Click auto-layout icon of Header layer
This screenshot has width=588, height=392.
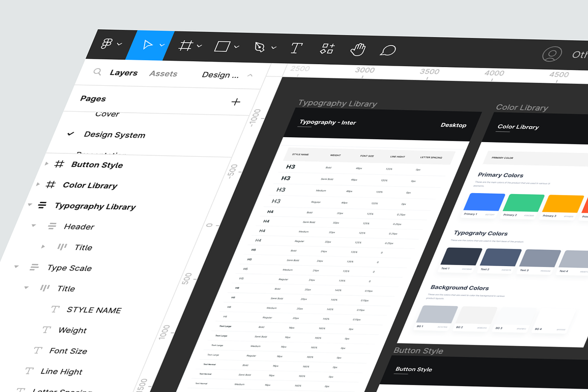(52, 226)
